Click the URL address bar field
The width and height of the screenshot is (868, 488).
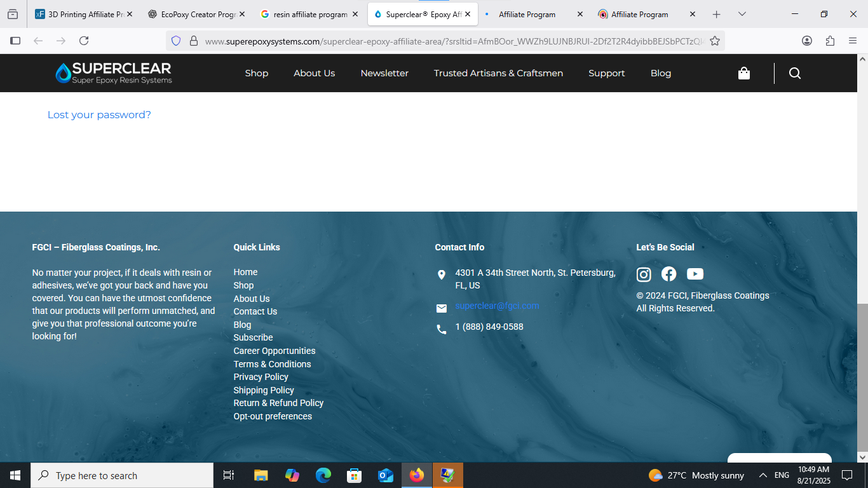click(445, 41)
